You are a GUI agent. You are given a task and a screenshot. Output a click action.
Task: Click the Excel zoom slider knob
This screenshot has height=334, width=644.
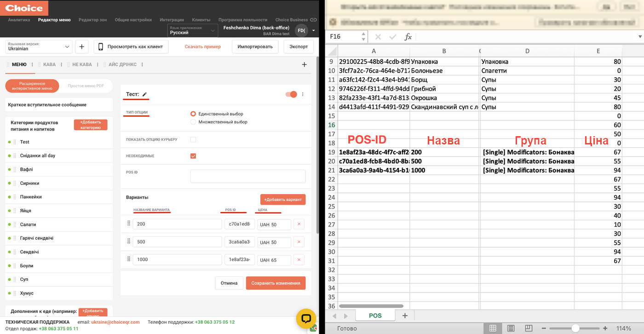[x=575, y=328]
